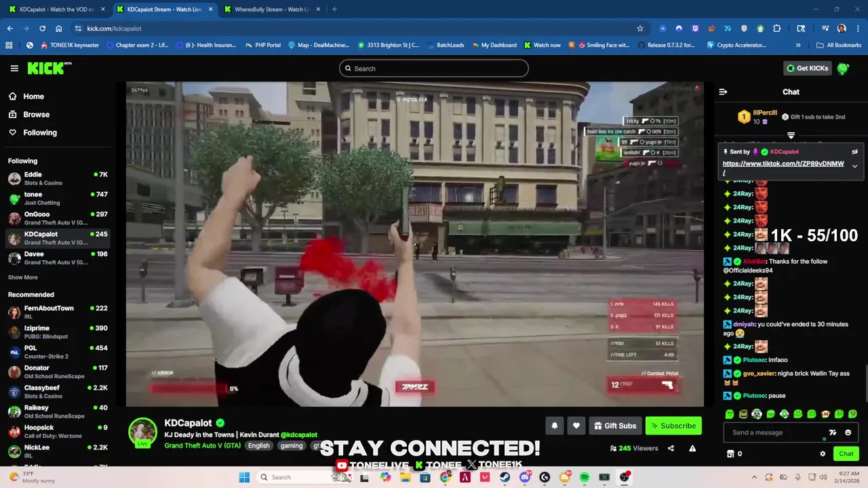Viewport: 868px width, 488px height.
Task: Click Grand Theft Auto V category link
Action: tap(202, 446)
